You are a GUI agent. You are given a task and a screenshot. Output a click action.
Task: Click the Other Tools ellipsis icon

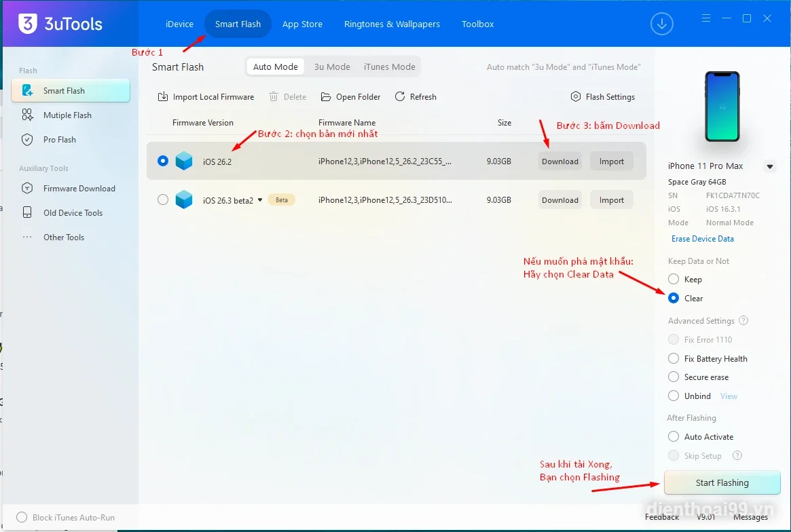click(x=27, y=237)
